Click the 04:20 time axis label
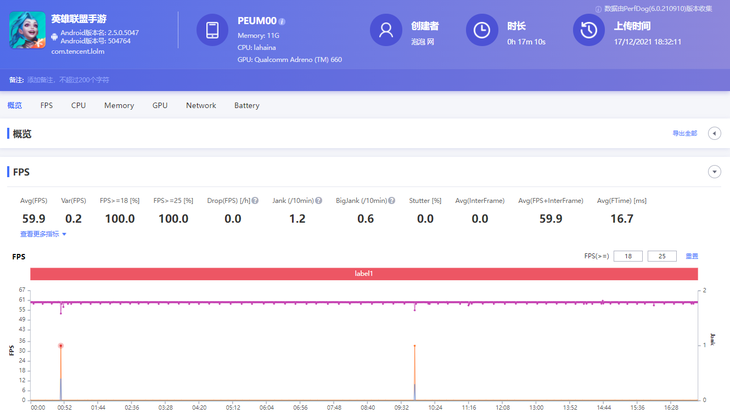This screenshot has width=730, height=413. coord(199,407)
